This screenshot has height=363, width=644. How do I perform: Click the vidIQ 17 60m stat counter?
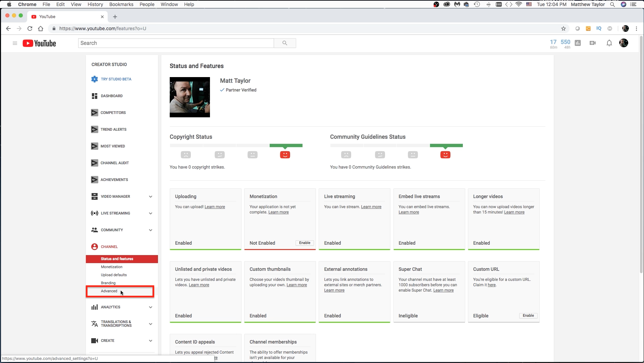(553, 44)
